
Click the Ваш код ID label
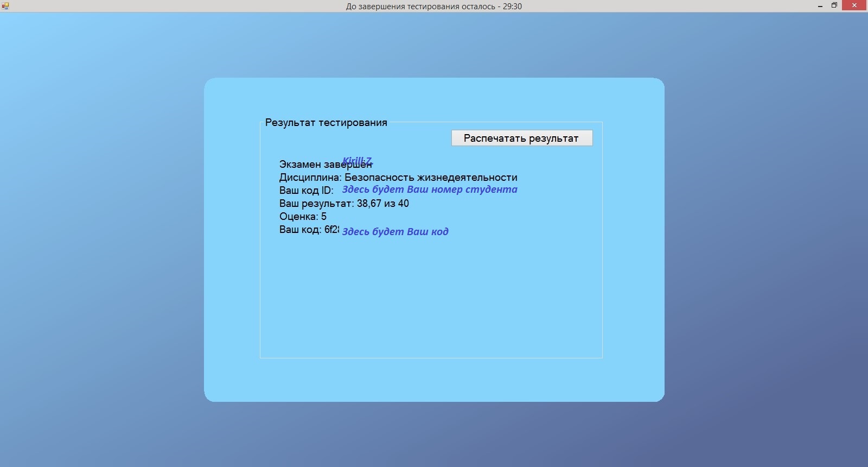tap(306, 191)
